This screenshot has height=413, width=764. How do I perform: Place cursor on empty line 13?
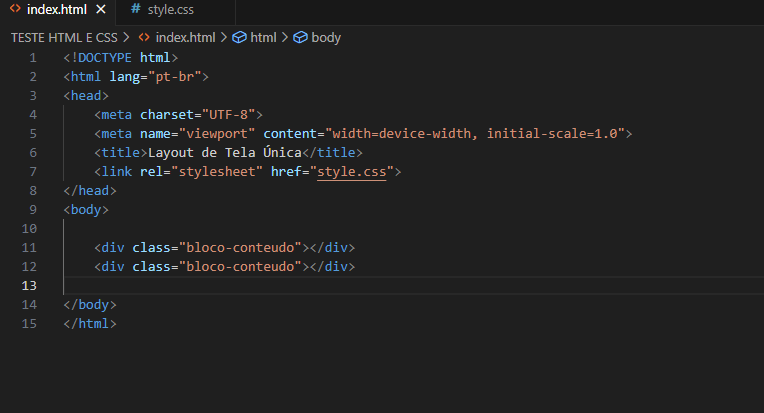click(413, 286)
